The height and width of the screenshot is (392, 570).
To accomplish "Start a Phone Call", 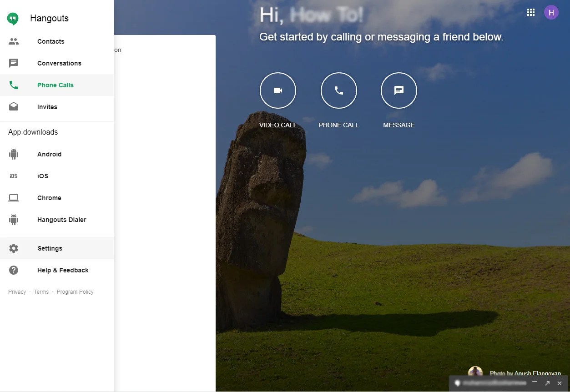I will pyautogui.click(x=338, y=90).
